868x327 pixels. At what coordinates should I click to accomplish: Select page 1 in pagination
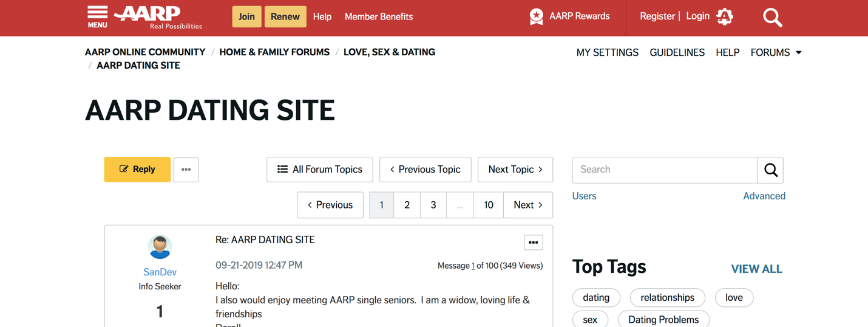coord(382,205)
